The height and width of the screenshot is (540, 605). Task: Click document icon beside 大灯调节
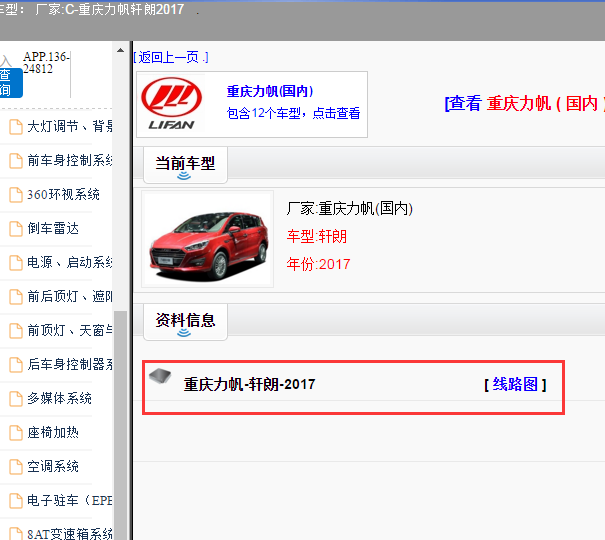pyautogui.click(x=16, y=127)
